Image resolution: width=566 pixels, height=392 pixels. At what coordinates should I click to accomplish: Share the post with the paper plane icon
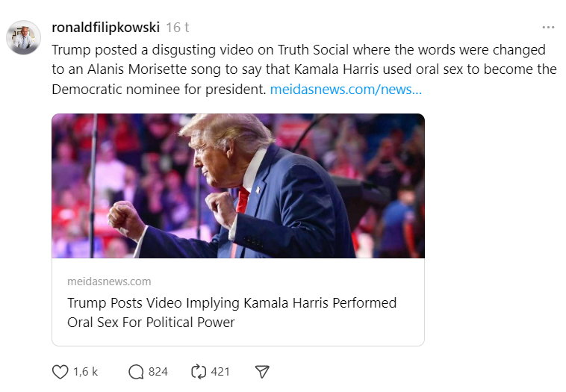point(261,371)
